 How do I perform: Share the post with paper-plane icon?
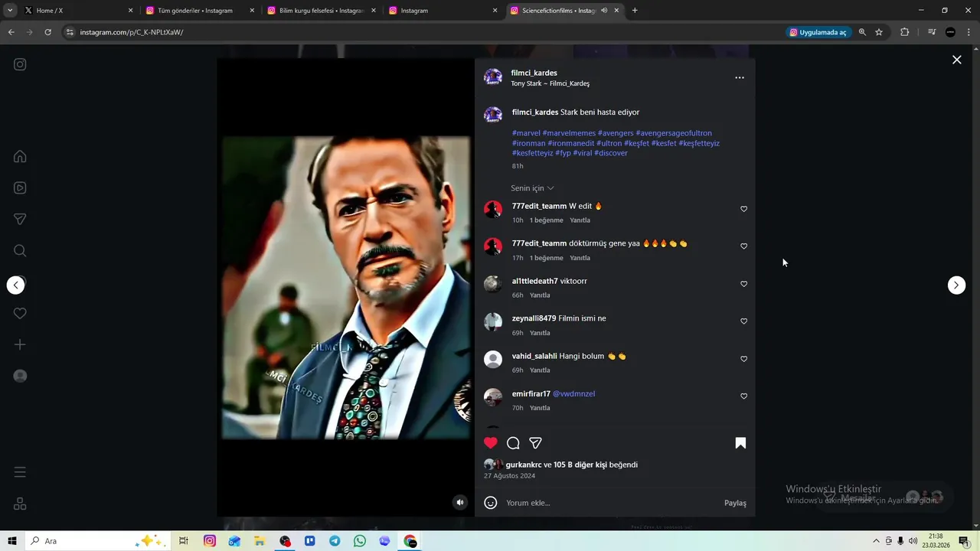[536, 442]
